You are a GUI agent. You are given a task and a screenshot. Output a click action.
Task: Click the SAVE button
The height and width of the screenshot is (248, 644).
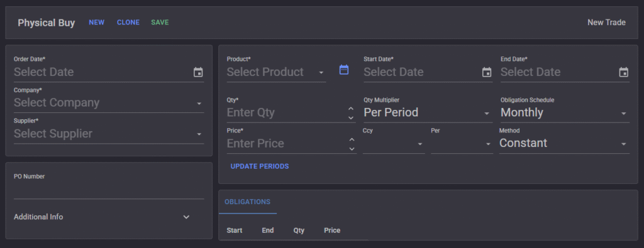click(x=160, y=23)
